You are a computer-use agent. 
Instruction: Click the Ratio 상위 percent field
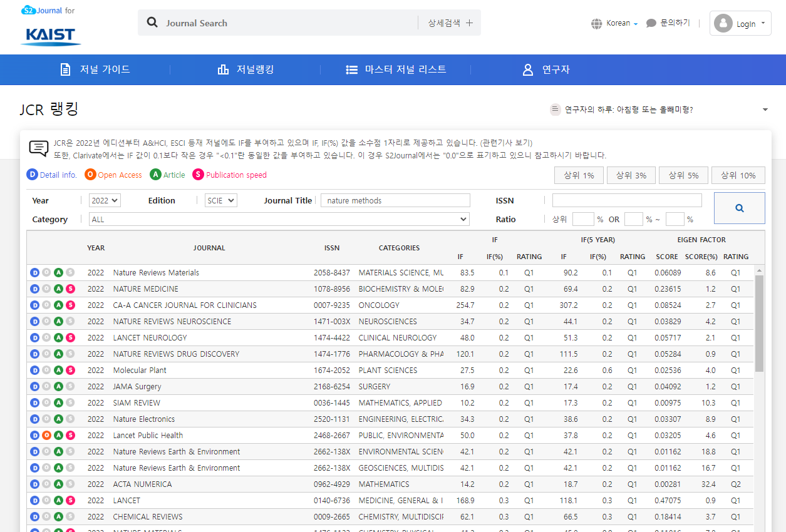coord(583,219)
